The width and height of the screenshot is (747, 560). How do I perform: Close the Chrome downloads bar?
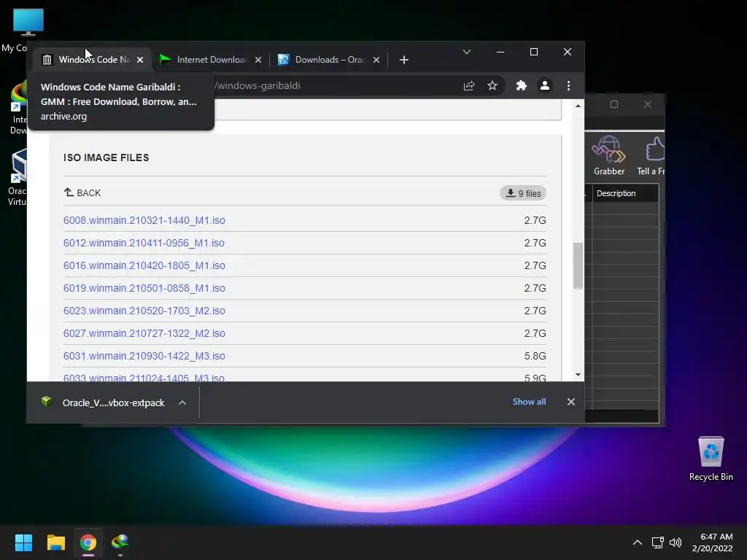(x=571, y=402)
